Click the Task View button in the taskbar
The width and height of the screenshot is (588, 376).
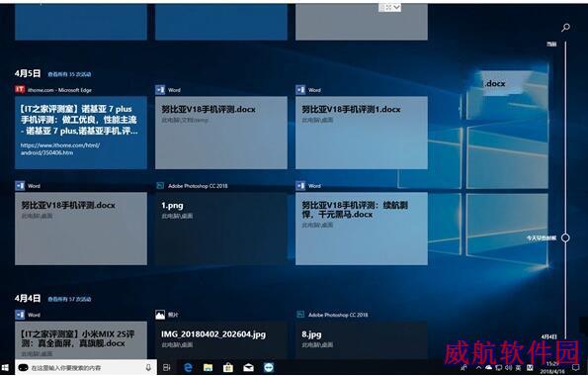pos(167,368)
